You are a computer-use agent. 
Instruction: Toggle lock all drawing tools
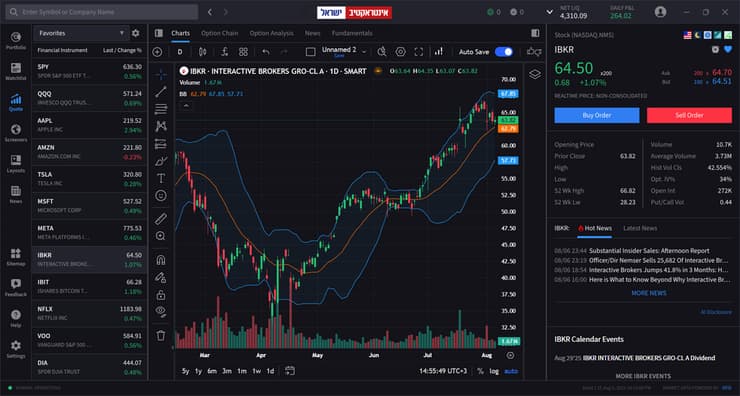coord(161,295)
